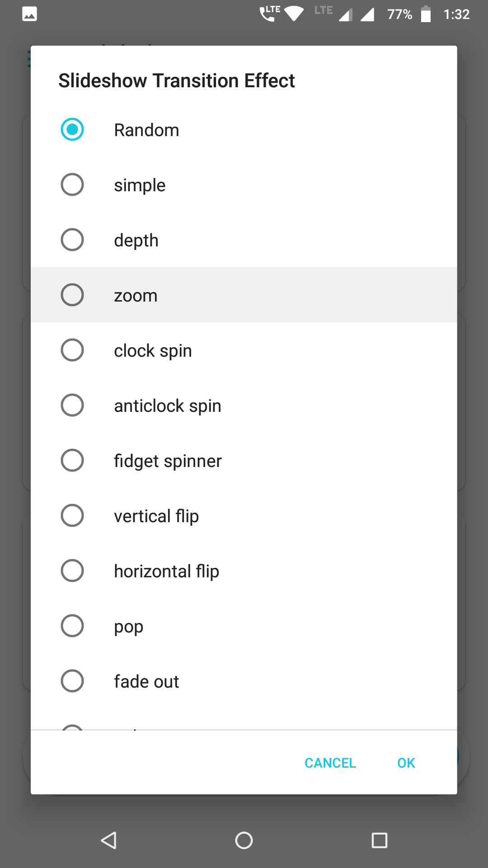The height and width of the screenshot is (868, 488).
Task: Tap the Android back navigation icon
Action: coord(109,840)
